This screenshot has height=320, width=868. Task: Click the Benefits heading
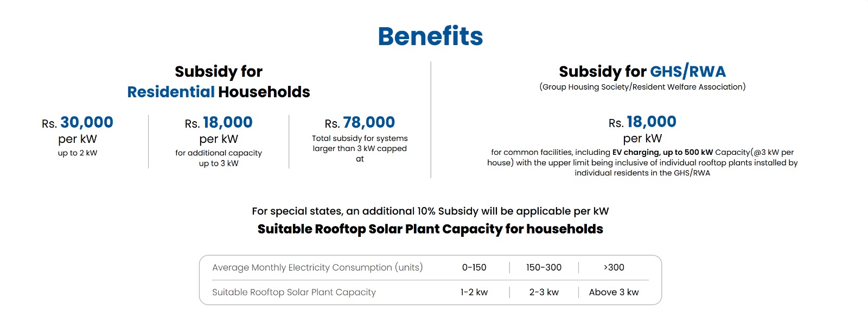click(x=430, y=36)
